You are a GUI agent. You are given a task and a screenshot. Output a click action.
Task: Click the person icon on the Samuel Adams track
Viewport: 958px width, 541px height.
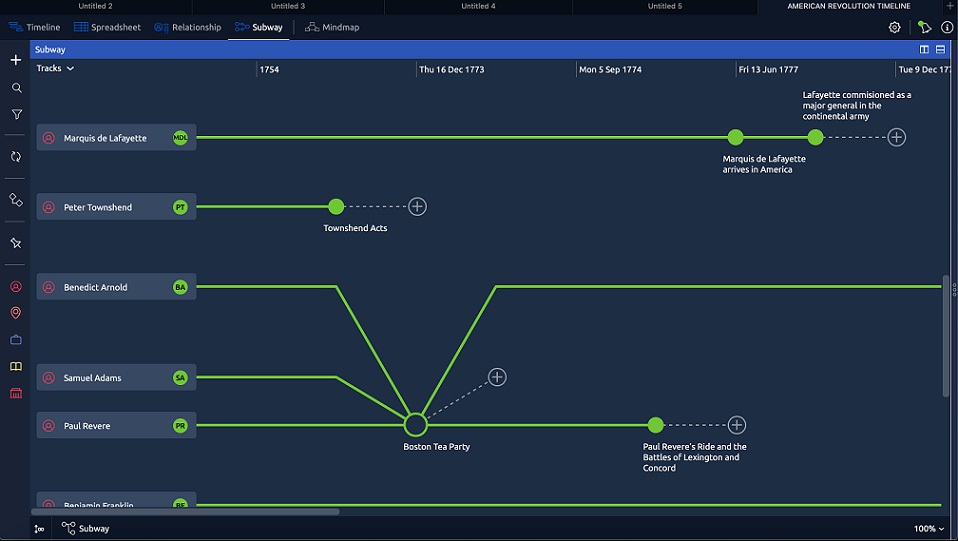pyautogui.click(x=49, y=378)
